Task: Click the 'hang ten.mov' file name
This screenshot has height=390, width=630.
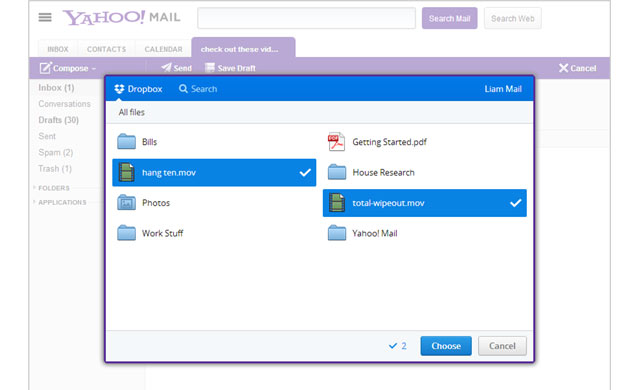Action: tap(169, 173)
